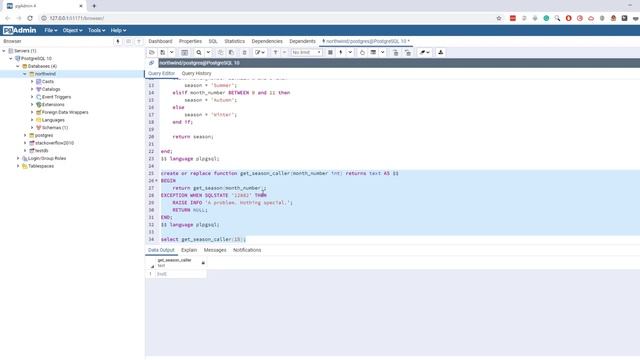Execute query with the lightning icon

(x=341, y=53)
